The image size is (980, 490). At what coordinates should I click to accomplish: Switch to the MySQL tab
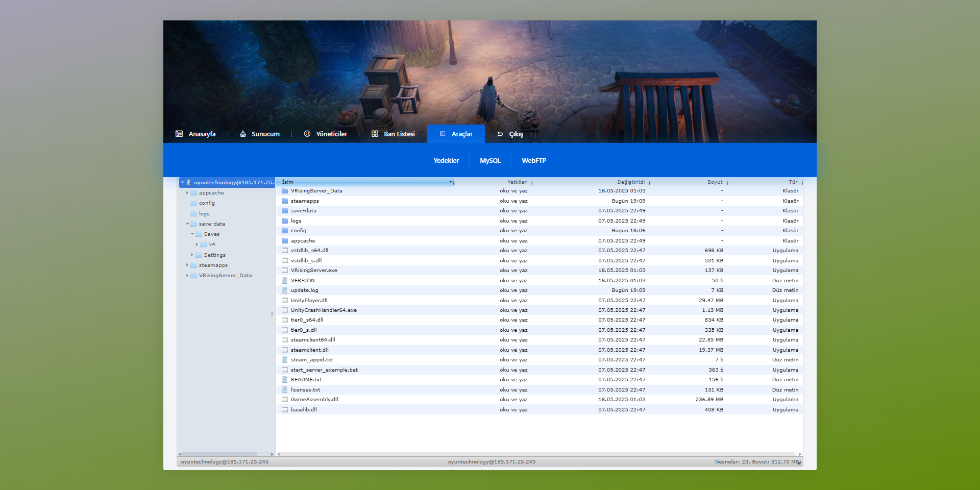(x=490, y=160)
